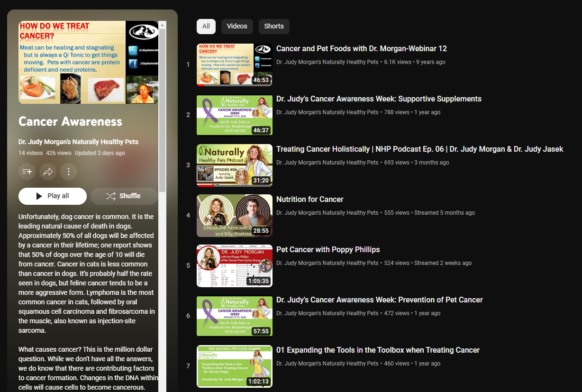
Task: Open title Nutrition for Cancer
Action: point(310,200)
